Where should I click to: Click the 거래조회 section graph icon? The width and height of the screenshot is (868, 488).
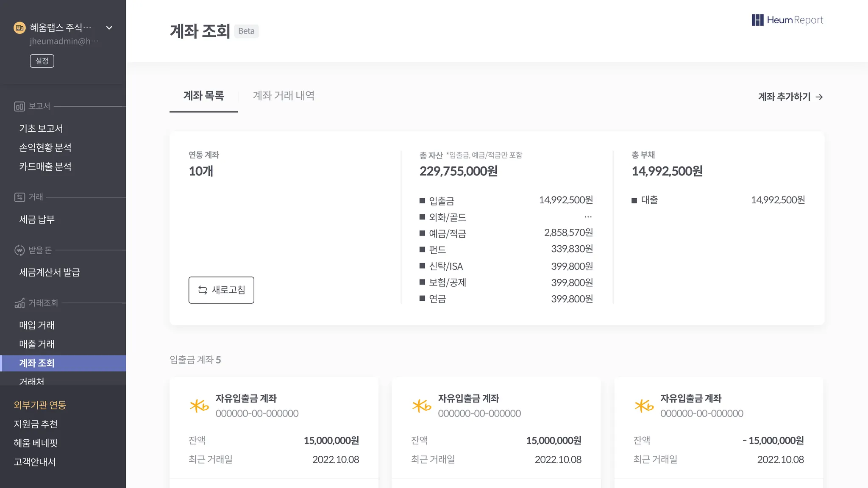point(19,303)
